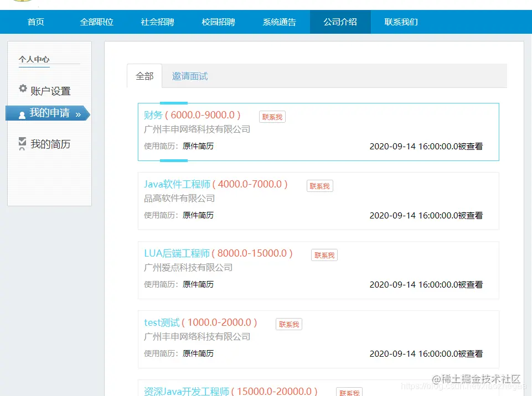Image resolution: width=532 pixels, height=396 pixels.
Task: Select 校园招聘 in the top nav
Action: pyautogui.click(x=218, y=22)
